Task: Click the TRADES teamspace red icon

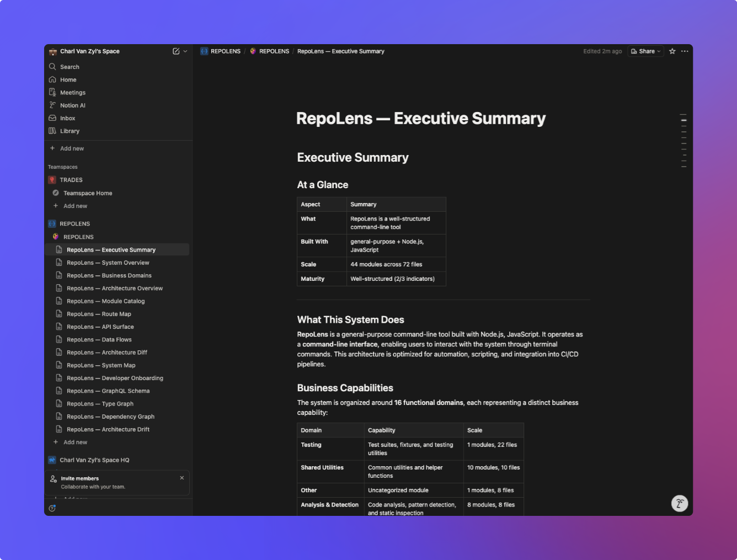Action: point(52,180)
